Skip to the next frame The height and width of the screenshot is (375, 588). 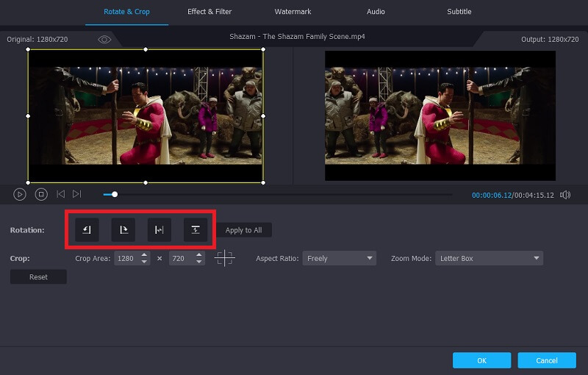[77, 194]
